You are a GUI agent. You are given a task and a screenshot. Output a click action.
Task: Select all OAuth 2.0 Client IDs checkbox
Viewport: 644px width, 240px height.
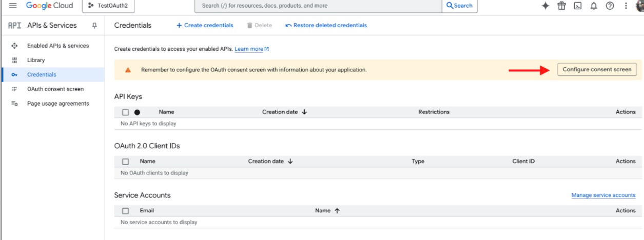point(126,162)
